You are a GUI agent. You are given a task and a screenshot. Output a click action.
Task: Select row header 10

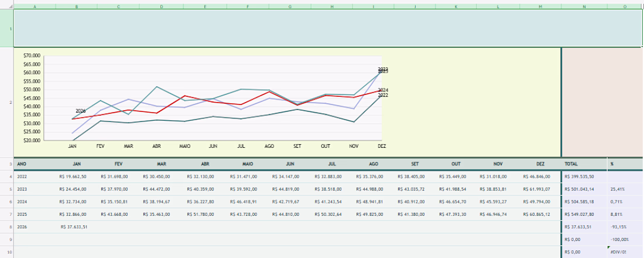pos(6,252)
